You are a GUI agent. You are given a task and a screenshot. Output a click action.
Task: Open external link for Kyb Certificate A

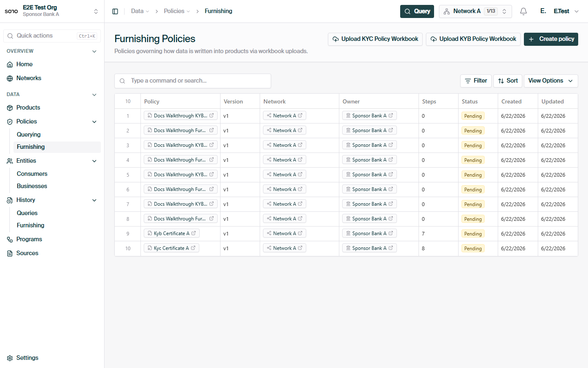(x=194, y=233)
